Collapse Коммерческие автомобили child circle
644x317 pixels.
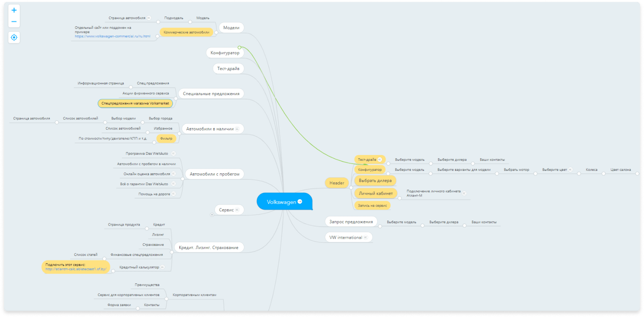point(157,36)
